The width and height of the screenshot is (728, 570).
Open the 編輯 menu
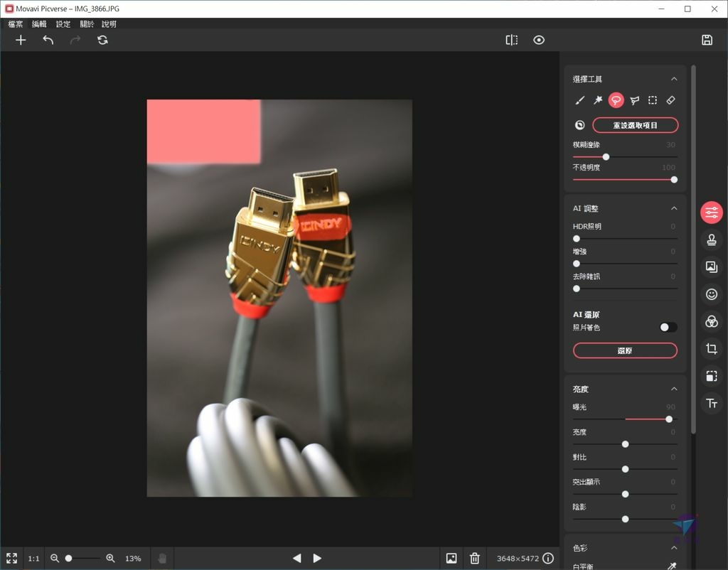pyautogui.click(x=39, y=24)
